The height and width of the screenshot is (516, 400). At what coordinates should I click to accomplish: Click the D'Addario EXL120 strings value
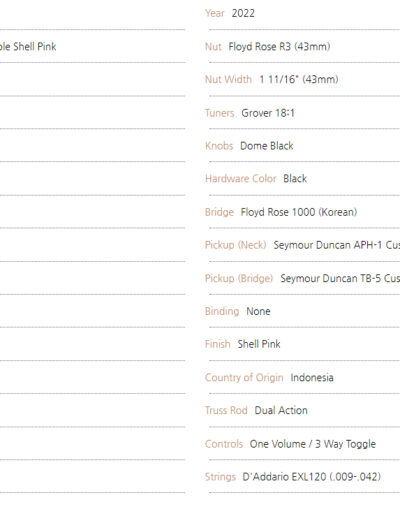[x=311, y=477]
